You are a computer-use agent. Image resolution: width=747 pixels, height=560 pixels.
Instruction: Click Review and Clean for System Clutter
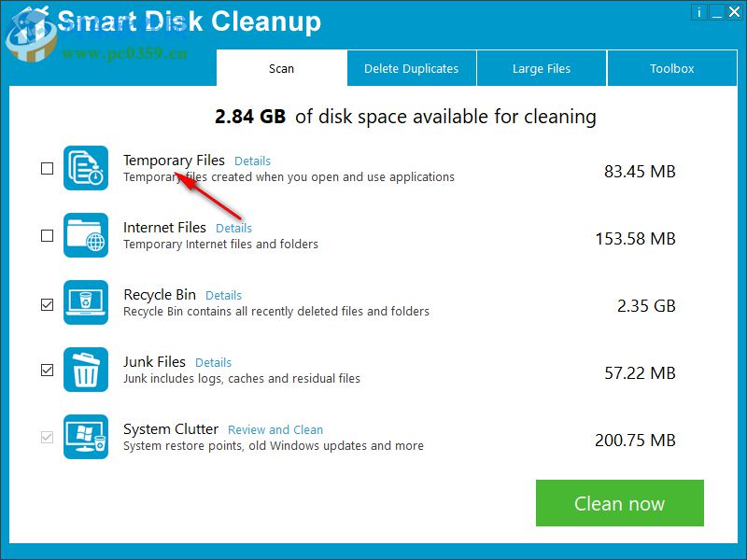275,429
